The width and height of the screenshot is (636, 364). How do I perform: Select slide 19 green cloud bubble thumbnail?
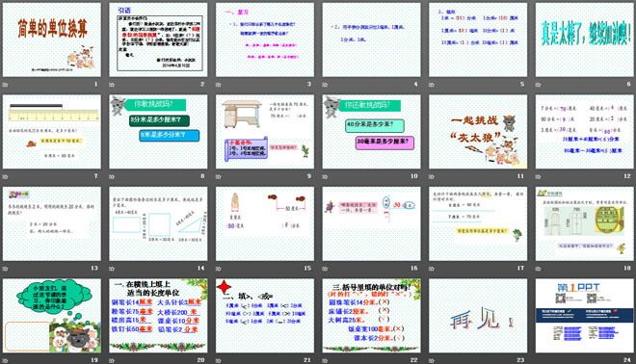[x=51, y=316]
